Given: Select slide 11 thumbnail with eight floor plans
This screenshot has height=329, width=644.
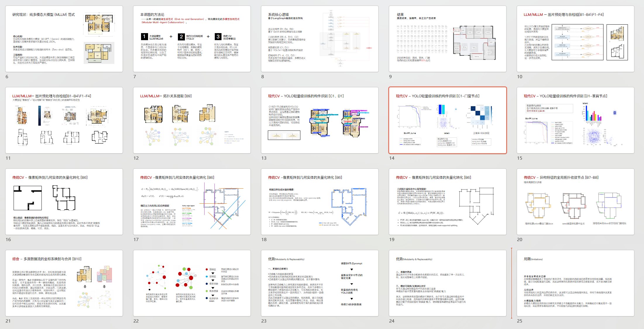Looking at the screenshot, I should click(64, 120).
